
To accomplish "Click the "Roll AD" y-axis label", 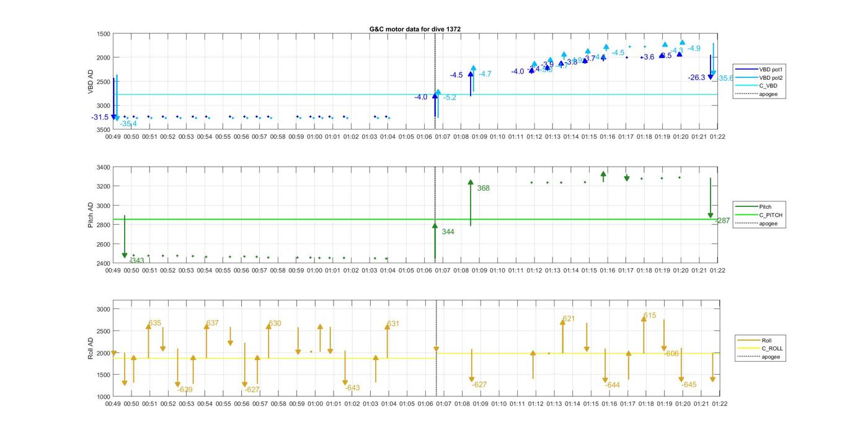I will click(x=91, y=349).
